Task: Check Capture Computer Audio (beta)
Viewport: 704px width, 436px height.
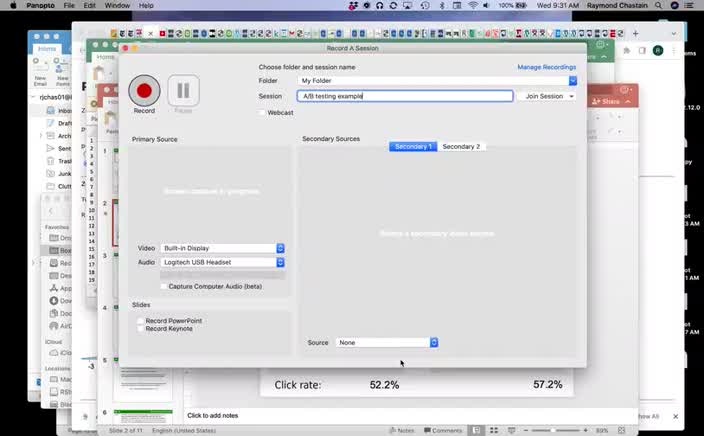Action: tap(165, 286)
